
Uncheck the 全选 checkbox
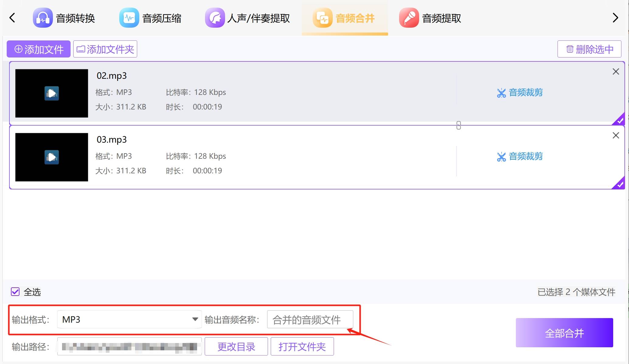pos(15,292)
